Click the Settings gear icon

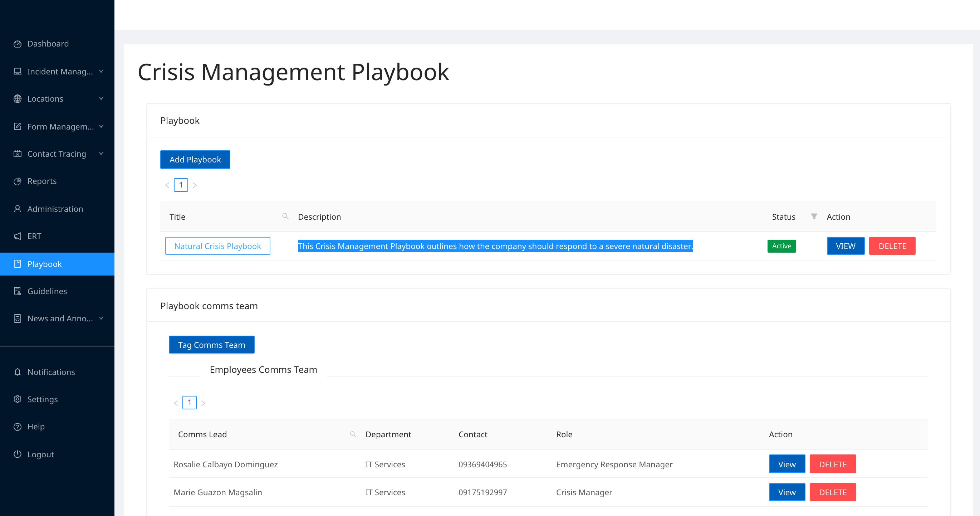[18, 399]
